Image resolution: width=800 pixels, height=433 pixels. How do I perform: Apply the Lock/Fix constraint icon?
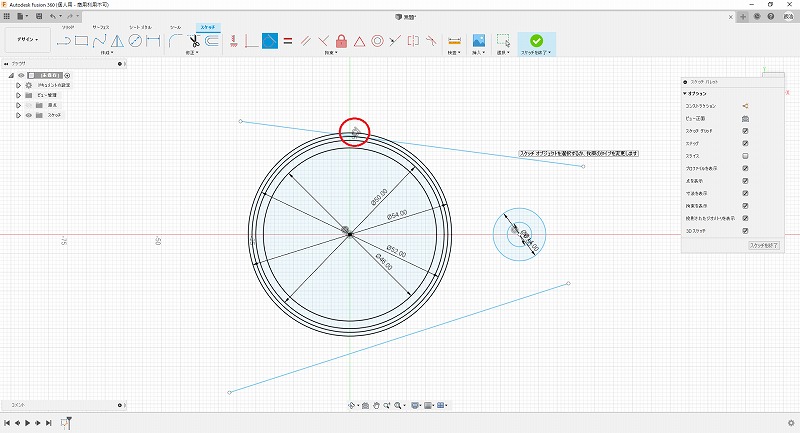click(x=341, y=41)
